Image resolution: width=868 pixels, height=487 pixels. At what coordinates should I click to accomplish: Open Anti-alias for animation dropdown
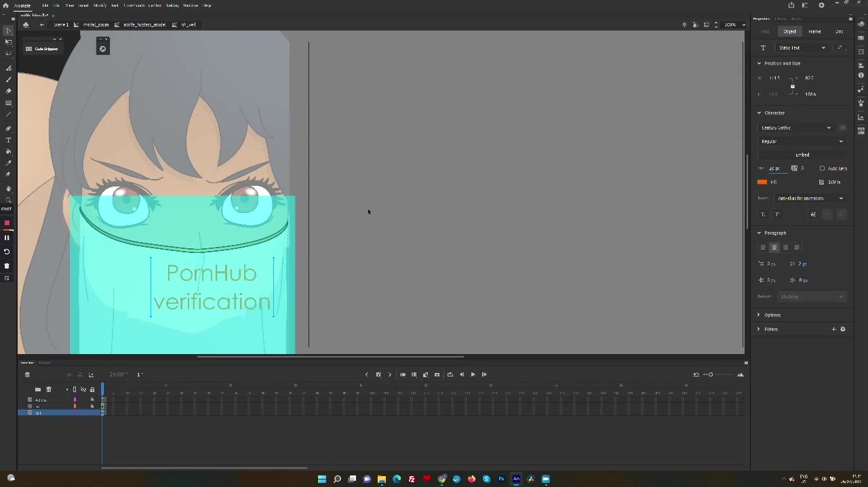(x=810, y=198)
